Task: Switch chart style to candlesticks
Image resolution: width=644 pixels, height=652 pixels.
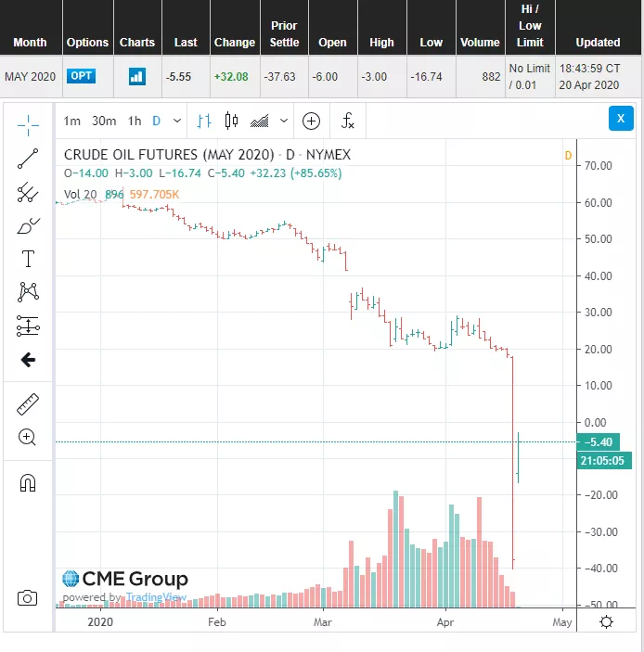Action: pyautogui.click(x=231, y=121)
